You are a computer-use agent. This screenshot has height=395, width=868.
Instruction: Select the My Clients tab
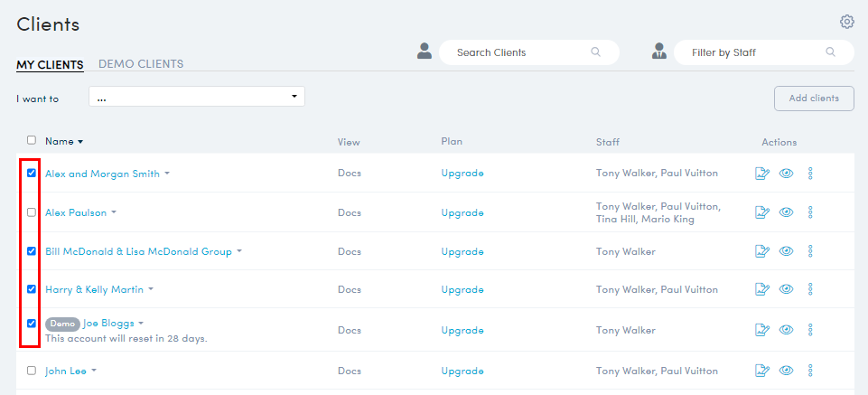pos(50,64)
